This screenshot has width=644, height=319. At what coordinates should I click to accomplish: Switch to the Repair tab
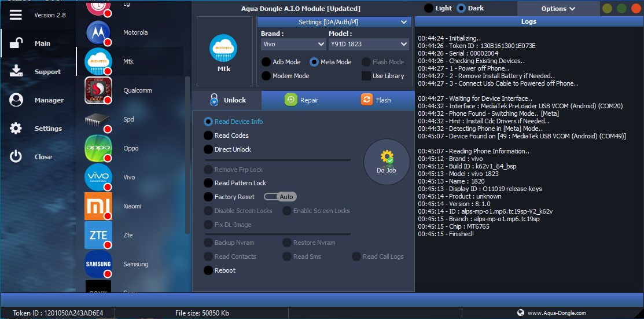click(301, 100)
